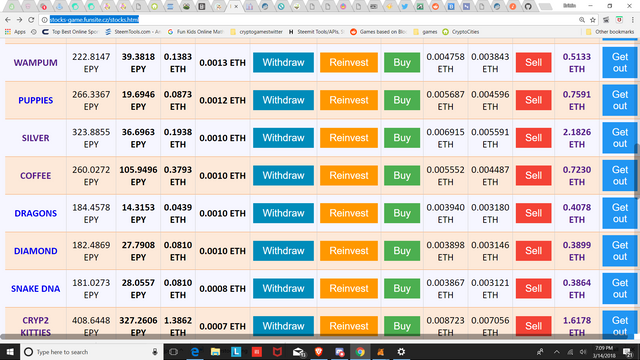Image resolution: width=640 pixels, height=360 pixels.
Task: Click the DIAMOND stock name
Action: pyautogui.click(x=36, y=251)
